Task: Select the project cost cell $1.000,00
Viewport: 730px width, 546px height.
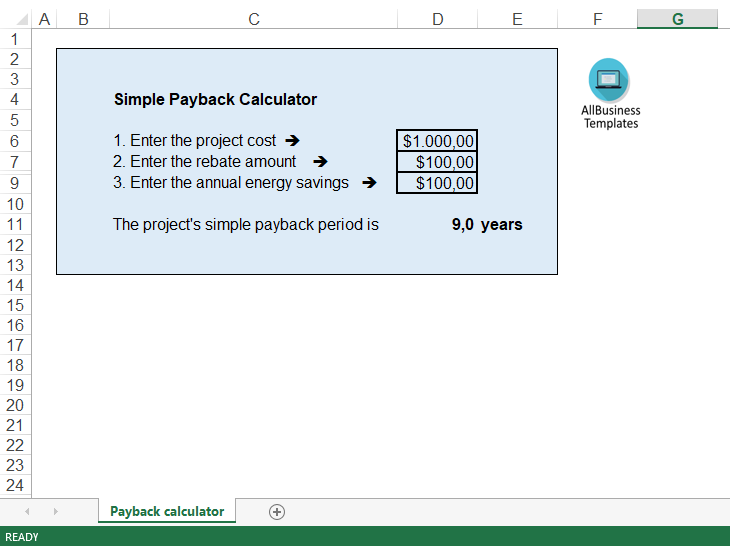Action: (x=437, y=141)
